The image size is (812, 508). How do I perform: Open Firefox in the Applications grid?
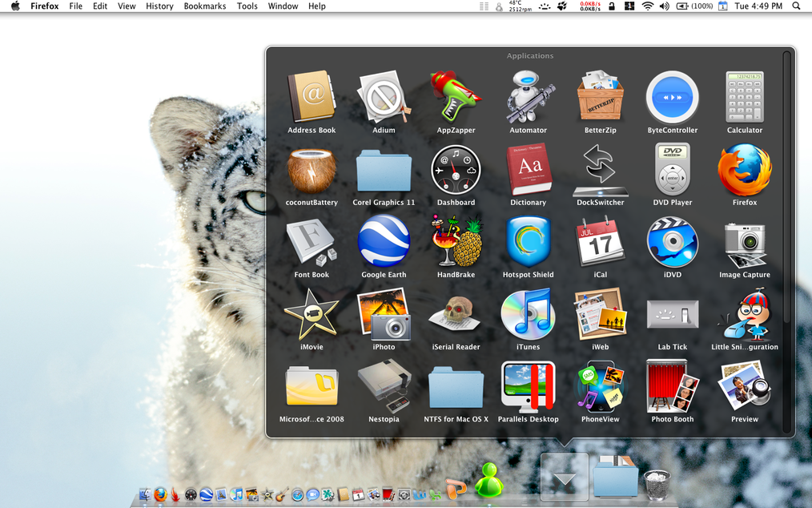click(x=745, y=170)
